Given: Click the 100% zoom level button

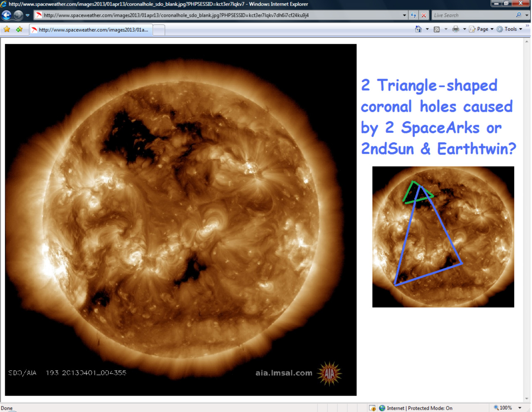Looking at the screenshot, I should tap(503, 408).
